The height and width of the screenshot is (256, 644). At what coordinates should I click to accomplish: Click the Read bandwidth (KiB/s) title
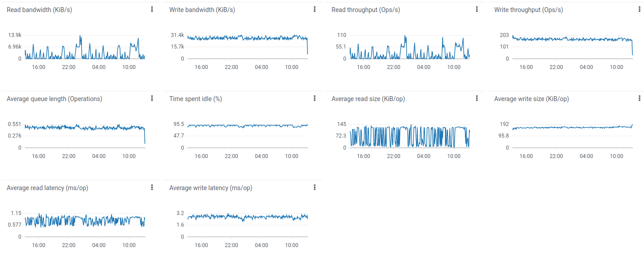[x=39, y=10]
